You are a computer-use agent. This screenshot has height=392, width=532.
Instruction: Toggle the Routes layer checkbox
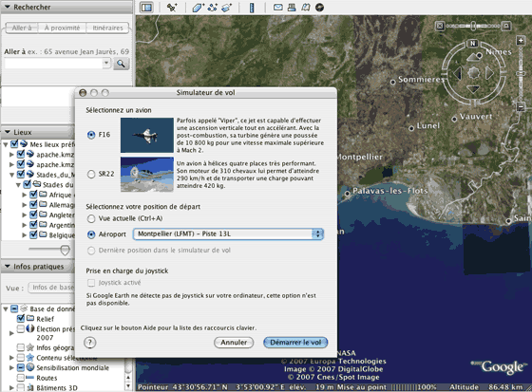[21, 378]
